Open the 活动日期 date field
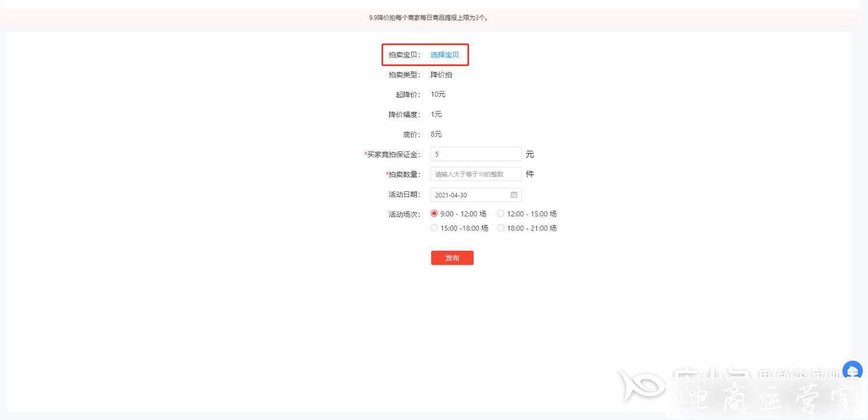 coord(476,194)
